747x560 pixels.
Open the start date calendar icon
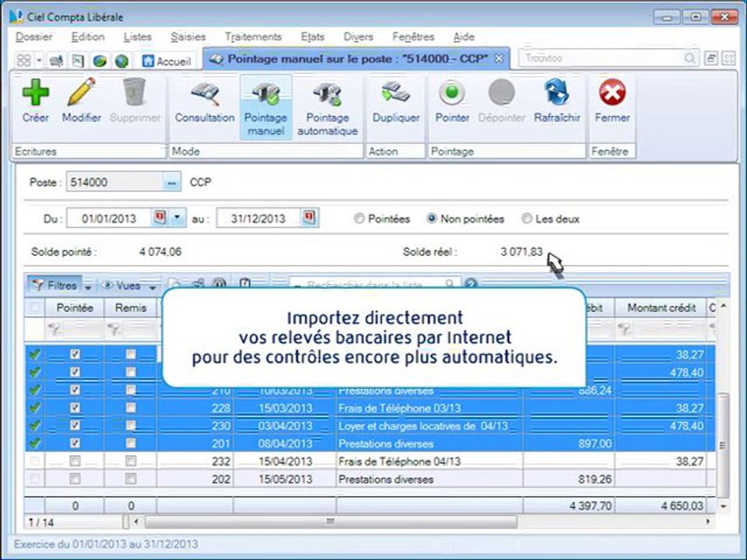(160, 218)
